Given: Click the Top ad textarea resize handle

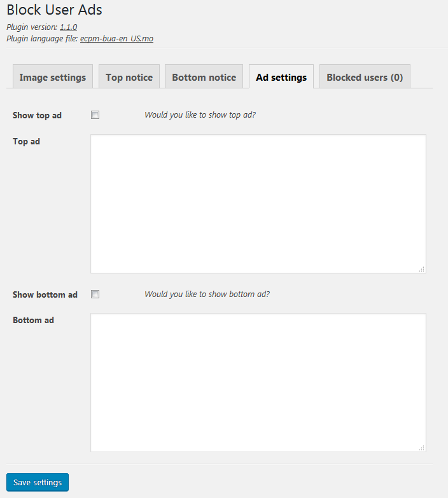Looking at the screenshot, I should 422,269.
